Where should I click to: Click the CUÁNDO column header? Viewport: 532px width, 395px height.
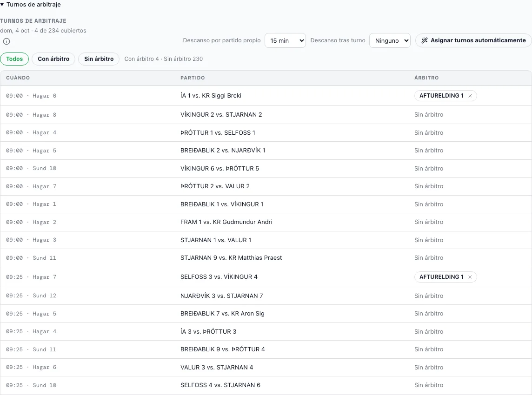tap(18, 78)
